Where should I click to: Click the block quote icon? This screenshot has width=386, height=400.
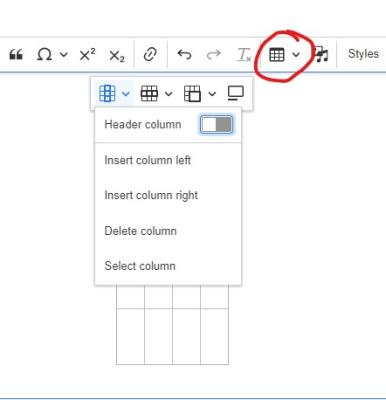(16, 54)
